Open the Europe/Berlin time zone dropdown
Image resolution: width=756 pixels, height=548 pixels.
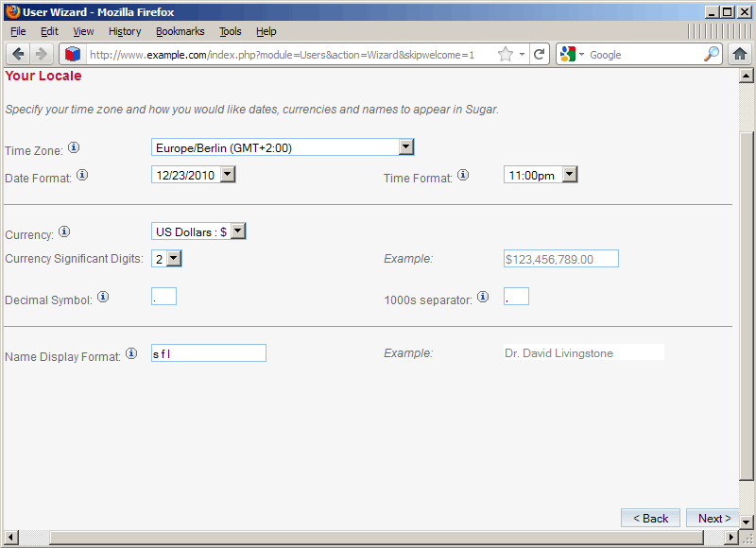pyautogui.click(x=405, y=146)
